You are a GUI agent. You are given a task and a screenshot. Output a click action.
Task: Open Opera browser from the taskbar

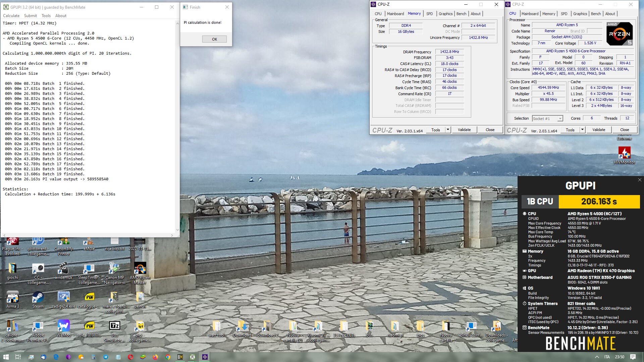coord(130,357)
